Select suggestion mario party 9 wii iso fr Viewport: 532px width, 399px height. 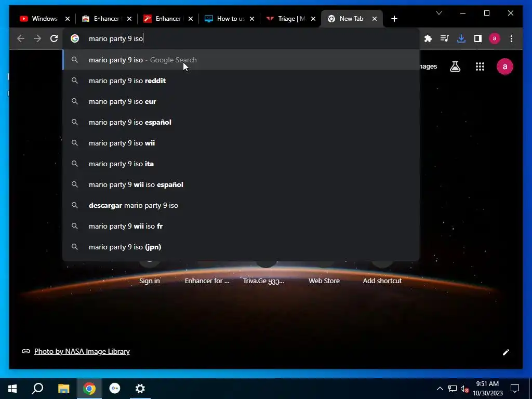(241, 226)
